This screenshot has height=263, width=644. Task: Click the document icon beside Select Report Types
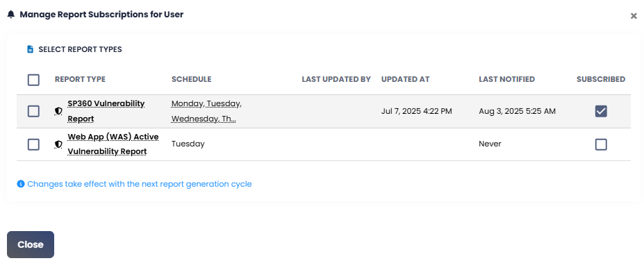[30, 49]
